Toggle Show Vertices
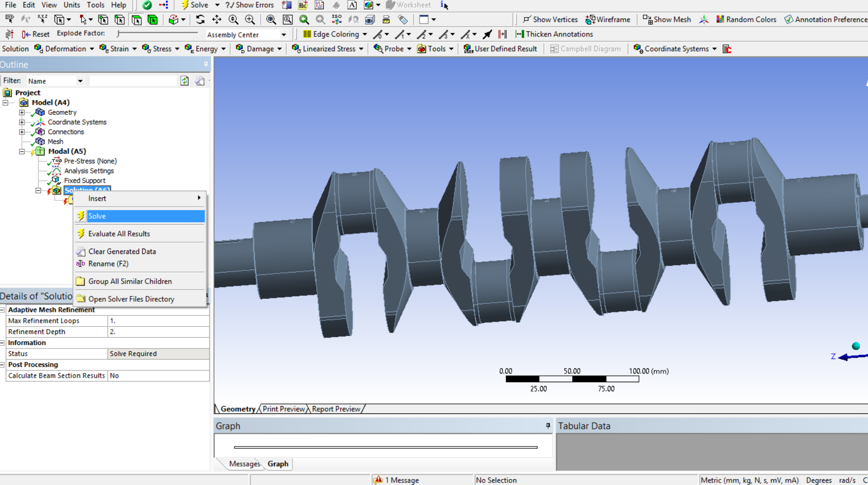868x485 pixels. (550, 19)
